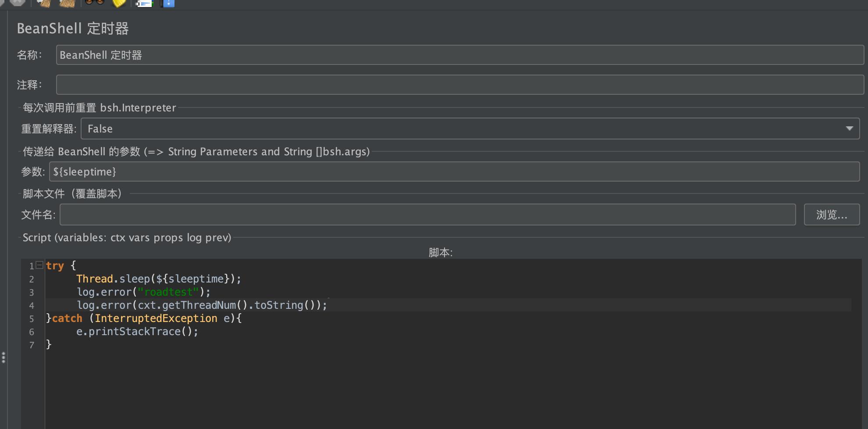Viewport: 868px width, 429px height.
Task: Click the 参数 field containing ${sleeptime}
Action: [454, 172]
